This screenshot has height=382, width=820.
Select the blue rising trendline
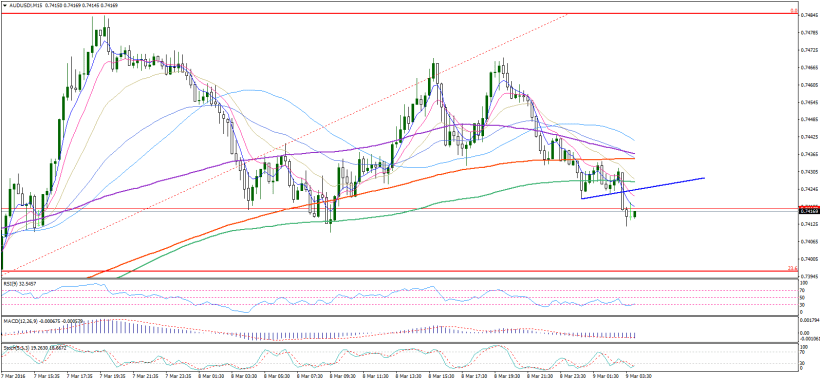pyautogui.click(x=643, y=188)
